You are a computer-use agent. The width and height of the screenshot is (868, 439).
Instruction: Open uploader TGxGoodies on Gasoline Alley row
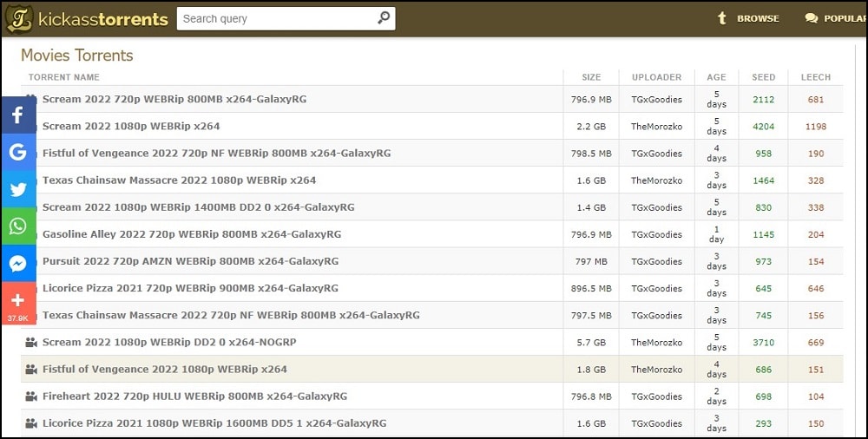[656, 235]
